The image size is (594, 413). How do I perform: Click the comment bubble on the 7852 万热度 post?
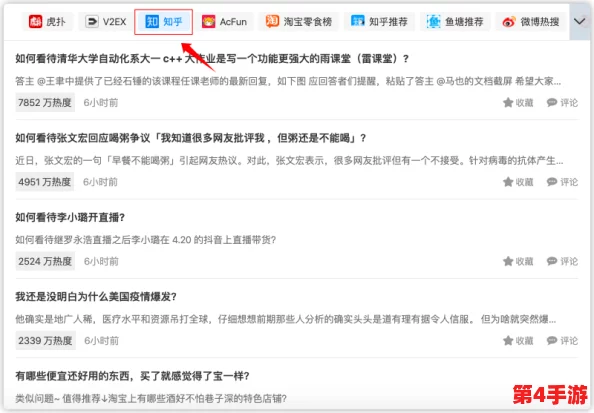[x=552, y=102]
